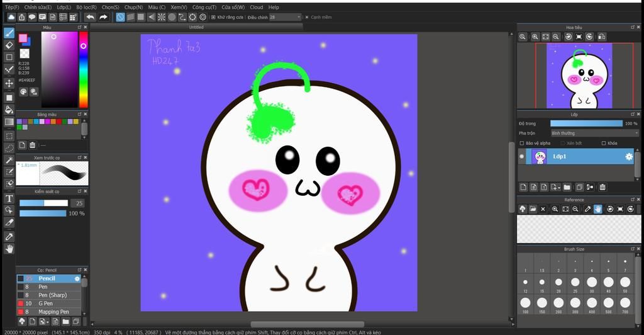Click the brush size slider in Kiểm soát cọ
Viewport: 644px width, 335px height.
coord(43,203)
